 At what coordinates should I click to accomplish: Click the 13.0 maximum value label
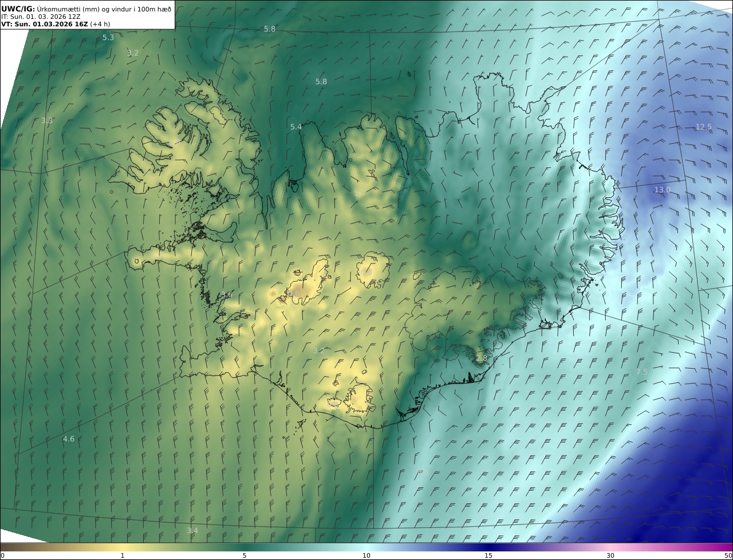[x=663, y=190]
